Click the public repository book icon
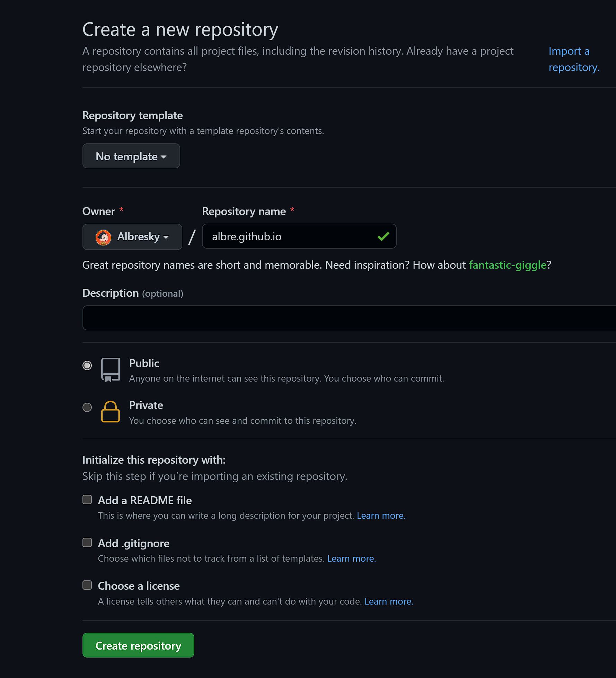The image size is (616, 678). [111, 370]
